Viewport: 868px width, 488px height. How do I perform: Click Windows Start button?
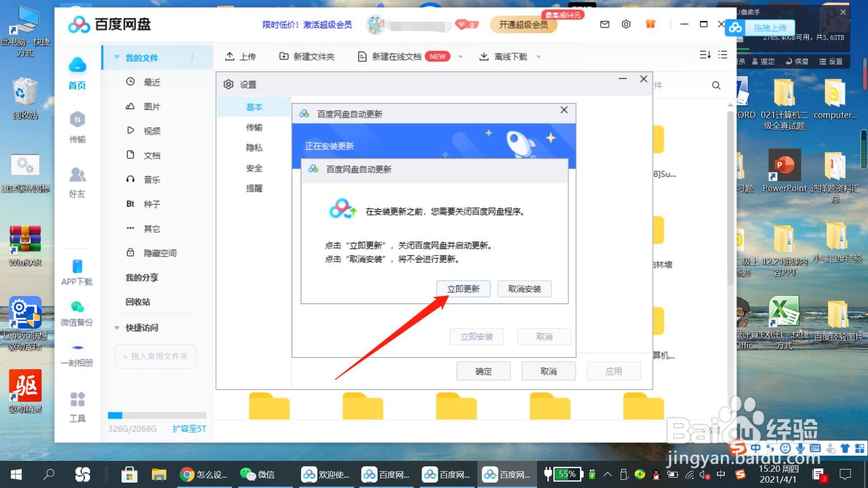(x=16, y=474)
